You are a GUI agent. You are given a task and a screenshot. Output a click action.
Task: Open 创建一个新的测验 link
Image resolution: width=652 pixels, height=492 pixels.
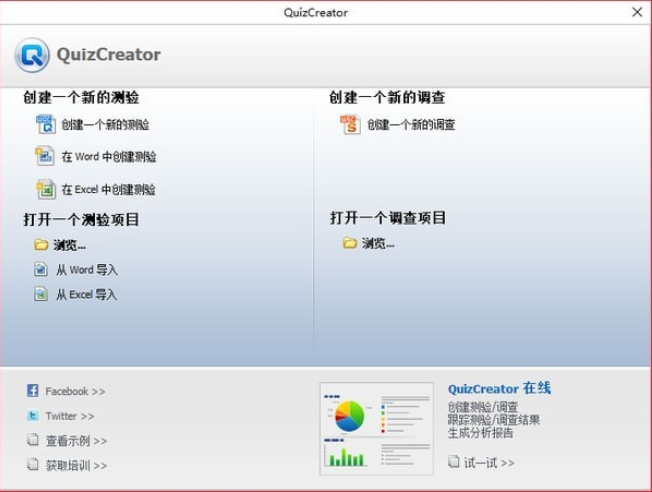pyautogui.click(x=105, y=124)
